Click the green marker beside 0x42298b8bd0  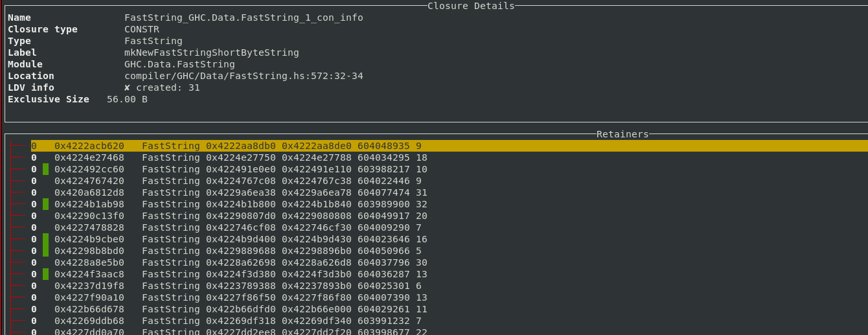(45, 251)
